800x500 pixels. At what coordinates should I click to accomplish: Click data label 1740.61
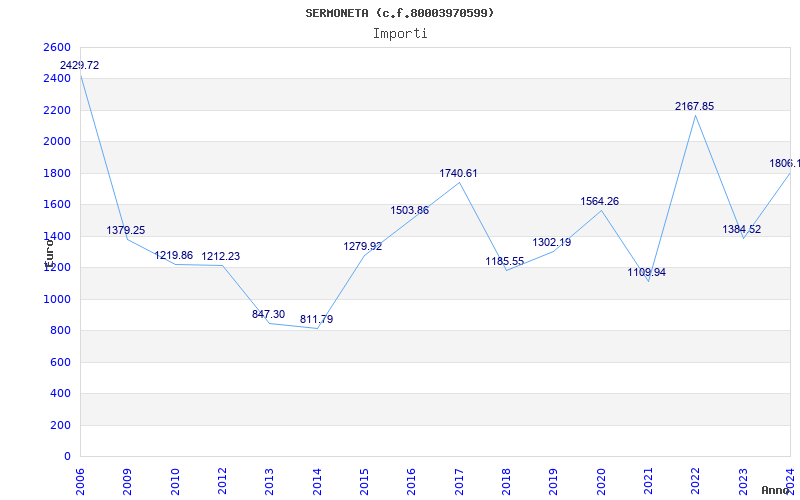458,173
